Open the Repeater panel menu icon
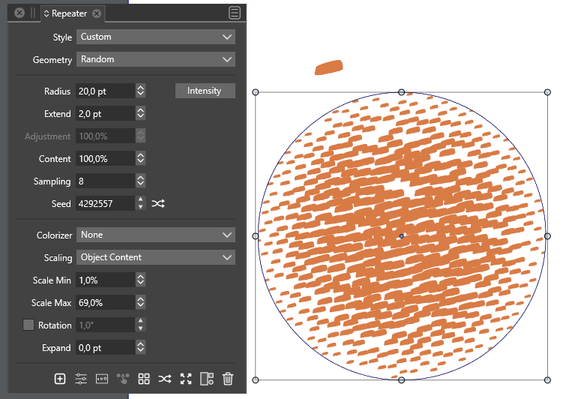The image size is (563, 399). tap(234, 13)
